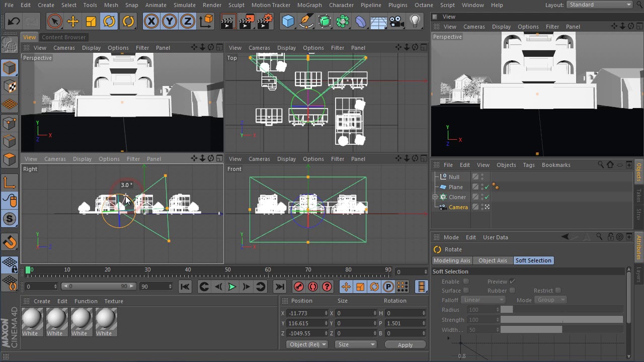Toggle the Parameter P keyframe icon
644x362 pixels.
[388, 287]
